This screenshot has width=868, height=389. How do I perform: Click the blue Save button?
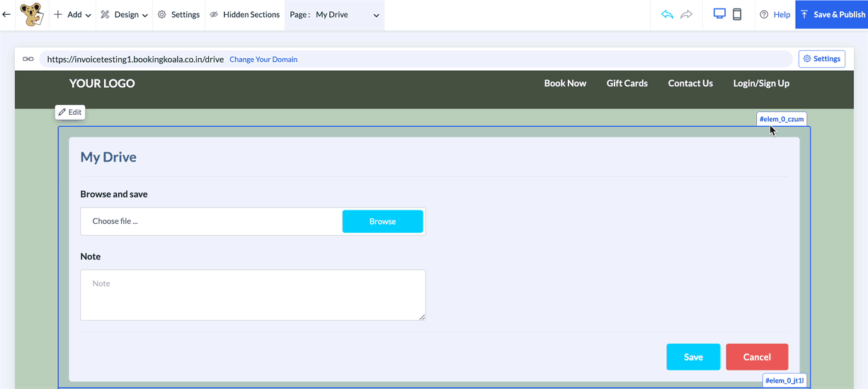693,357
